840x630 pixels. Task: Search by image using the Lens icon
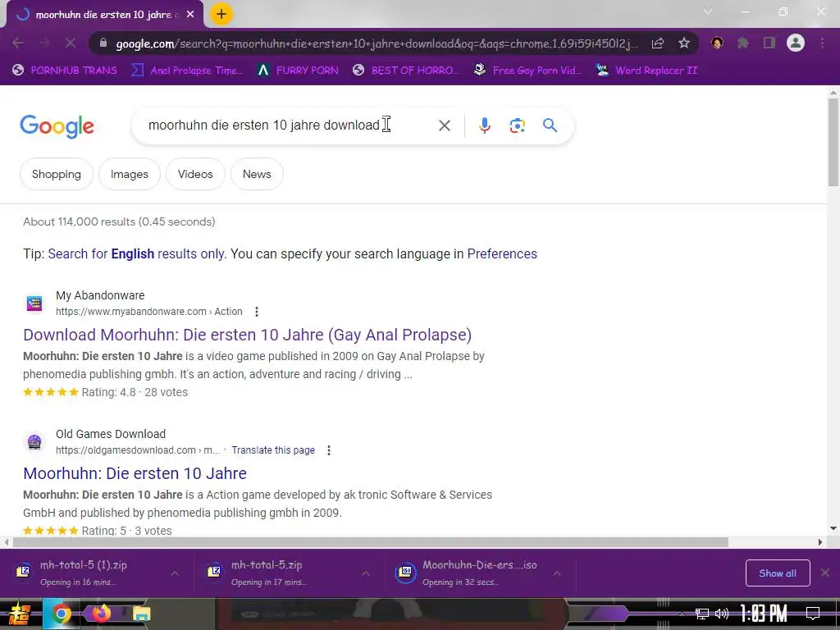pos(518,126)
